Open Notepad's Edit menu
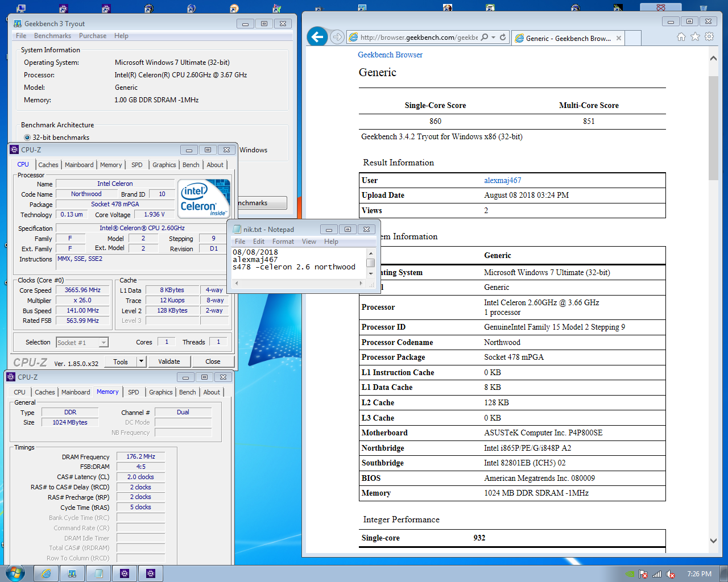Viewport: 728px width, 582px height. tap(259, 242)
